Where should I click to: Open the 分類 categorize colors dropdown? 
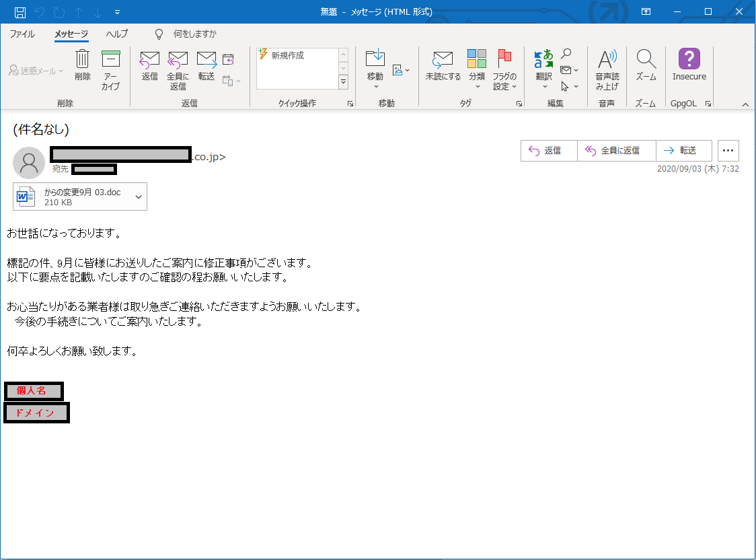pos(477,69)
